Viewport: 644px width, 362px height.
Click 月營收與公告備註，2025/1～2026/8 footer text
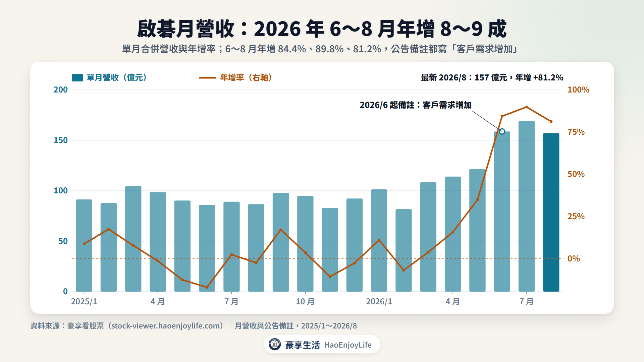296,326
